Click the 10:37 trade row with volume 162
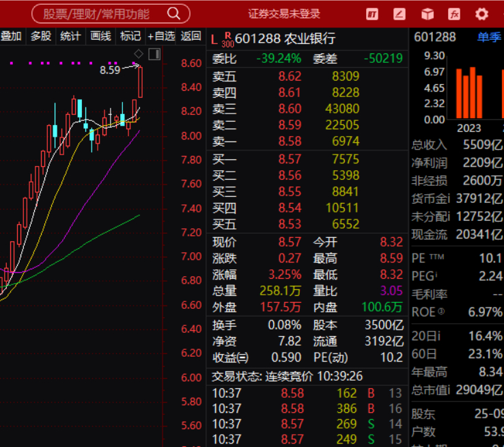This screenshot has height=447, width=504. click(x=307, y=393)
